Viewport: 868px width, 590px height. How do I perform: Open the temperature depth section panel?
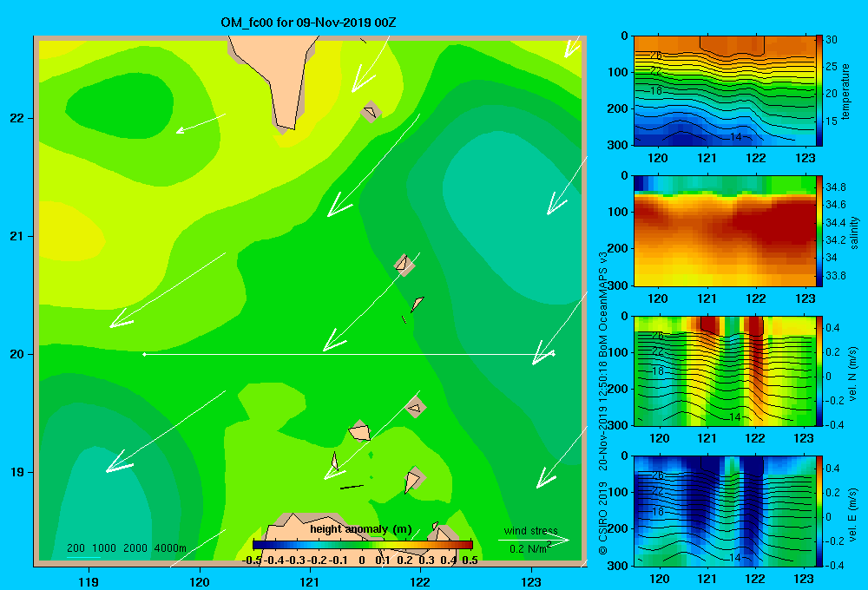point(724,91)
